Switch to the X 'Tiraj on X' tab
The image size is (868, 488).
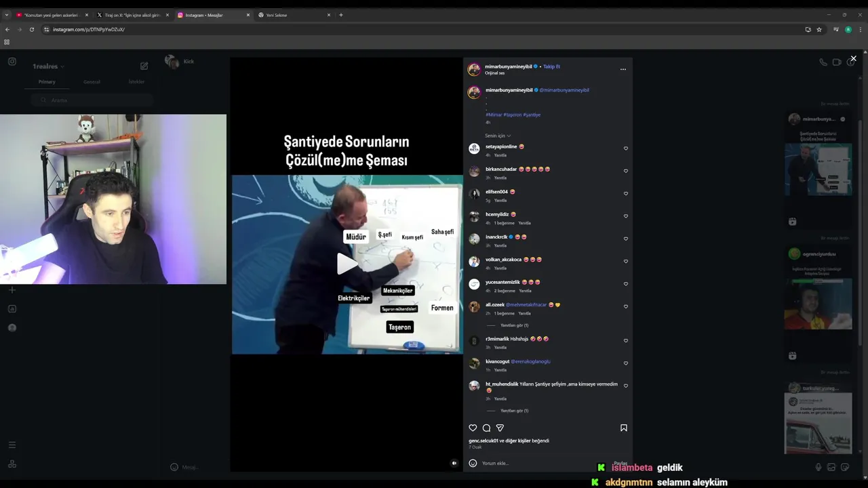132,15
